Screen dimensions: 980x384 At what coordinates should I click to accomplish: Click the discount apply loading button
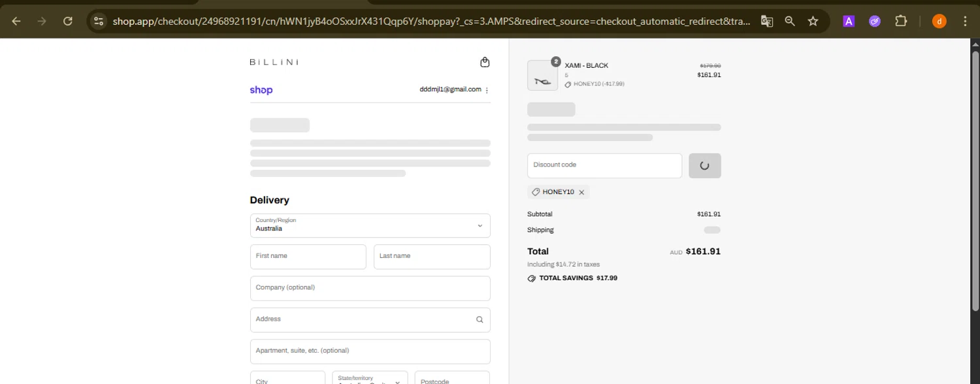coord(705,165)
